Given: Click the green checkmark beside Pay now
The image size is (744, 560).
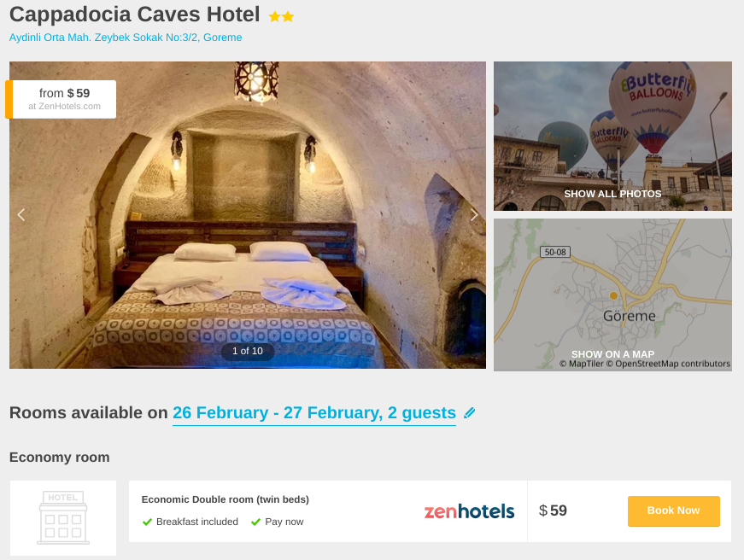Looking at the screenshot, I should 254,522.
